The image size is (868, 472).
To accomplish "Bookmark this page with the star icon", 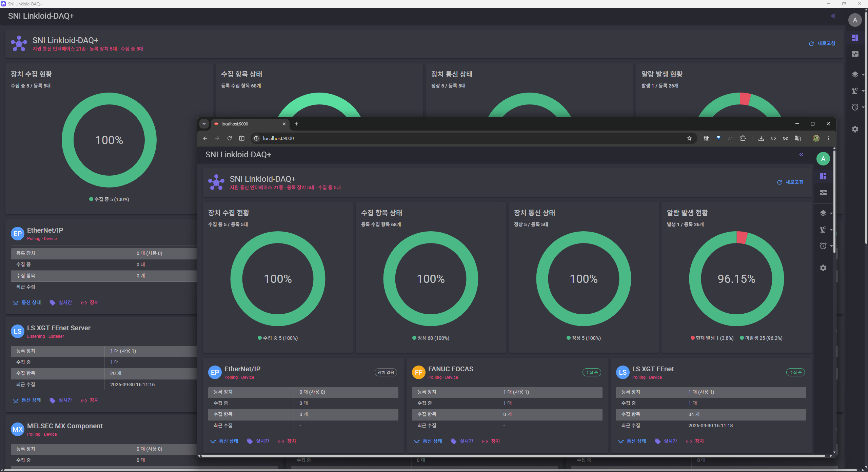I will (689, 138).
